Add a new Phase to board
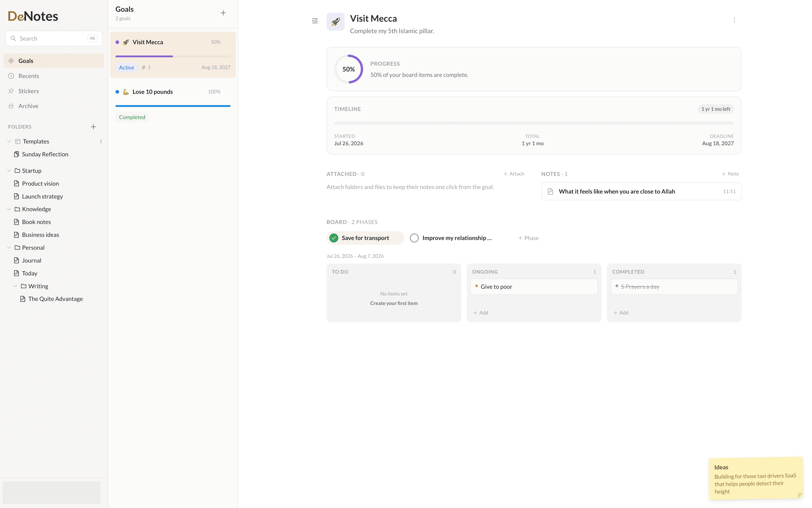812x508 pixels. [528, 238]
